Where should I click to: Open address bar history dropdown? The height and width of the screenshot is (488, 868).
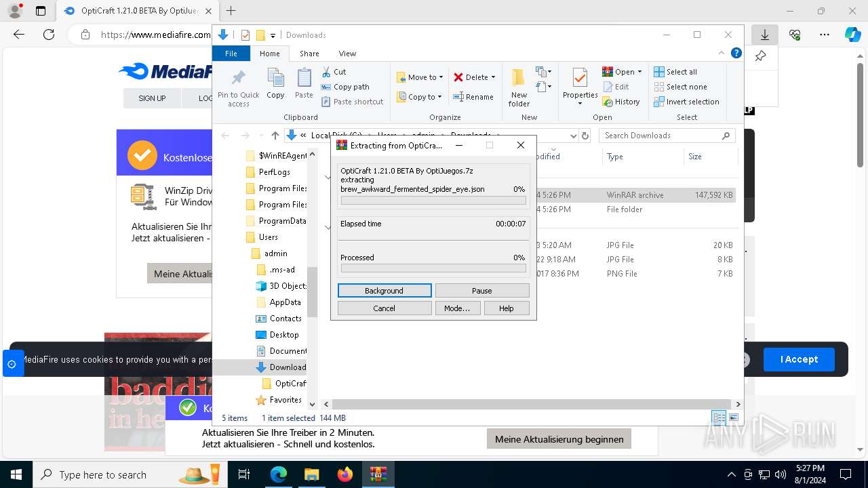coord(573,136)
